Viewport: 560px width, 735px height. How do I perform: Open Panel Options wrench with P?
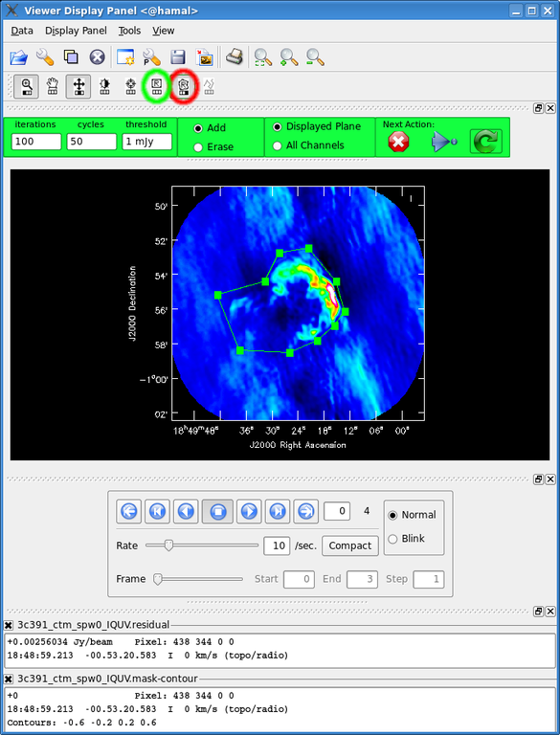[x=151, y=57]
